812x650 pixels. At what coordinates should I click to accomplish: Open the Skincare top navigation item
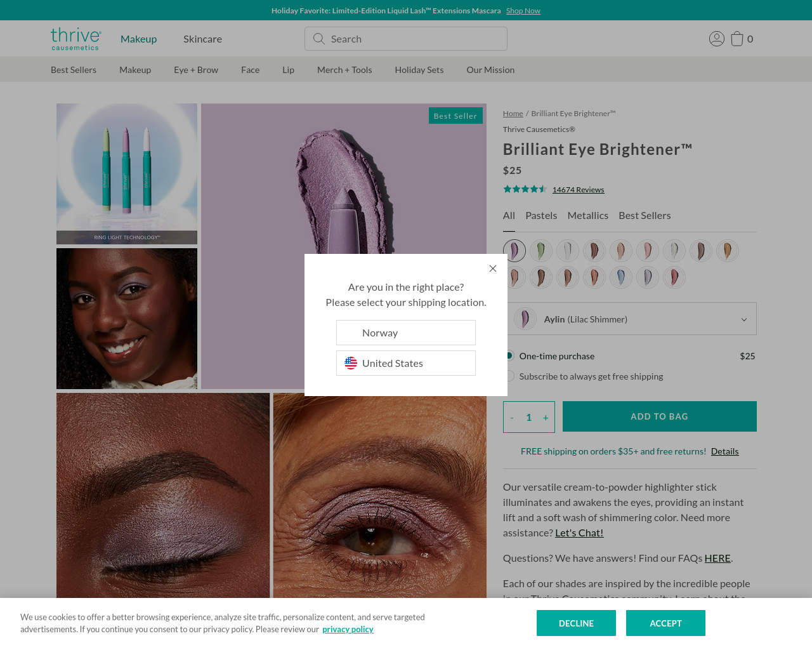click(x=203, y=39)
